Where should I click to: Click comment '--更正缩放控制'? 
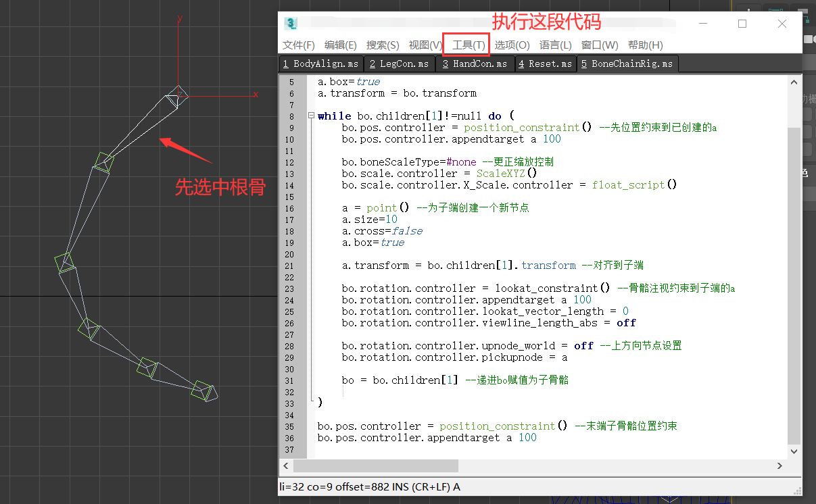pos(519,162)
